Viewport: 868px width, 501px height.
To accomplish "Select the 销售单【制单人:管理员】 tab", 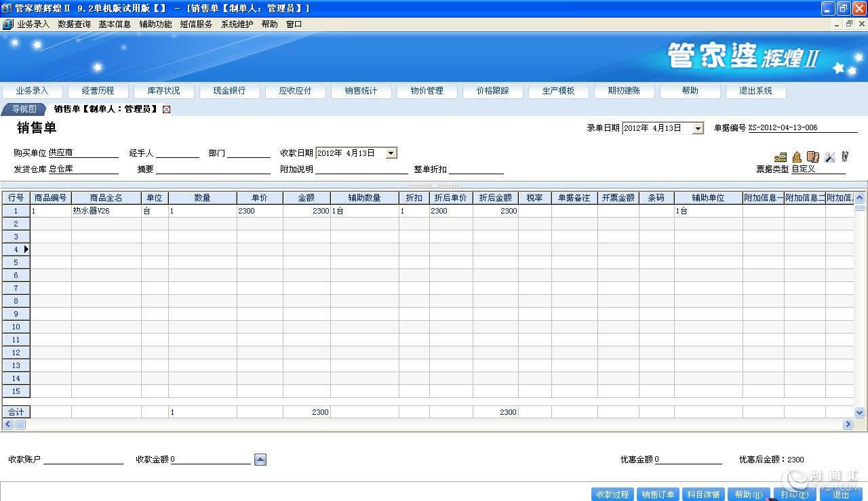I will 106,109.
